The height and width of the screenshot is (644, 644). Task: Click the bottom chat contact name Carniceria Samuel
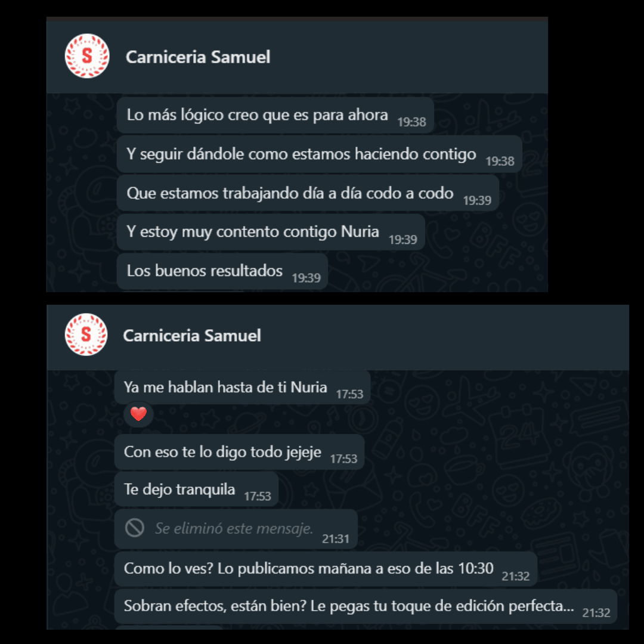(x=192, y=336)
